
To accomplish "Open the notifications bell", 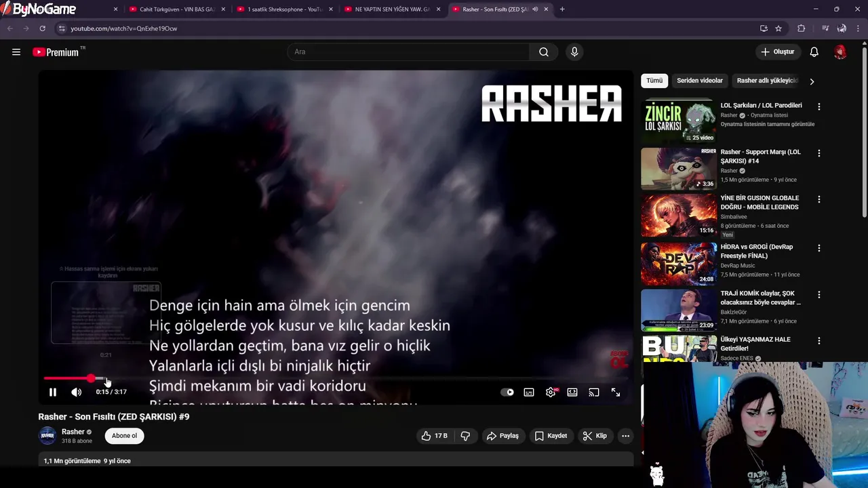I will [814, 52].
